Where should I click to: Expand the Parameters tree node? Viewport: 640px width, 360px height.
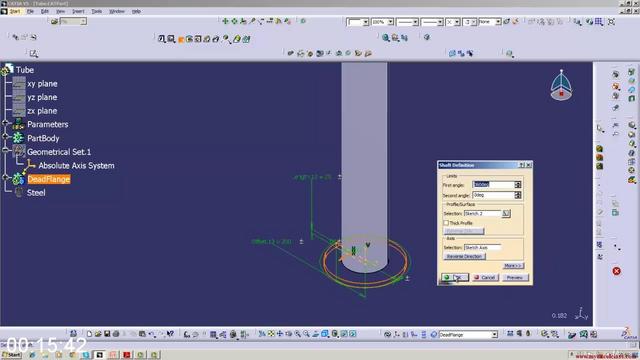coord(5,124)
